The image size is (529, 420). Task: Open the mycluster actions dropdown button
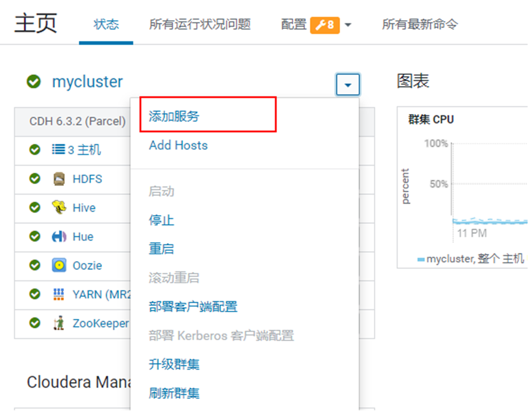point(348,84)
